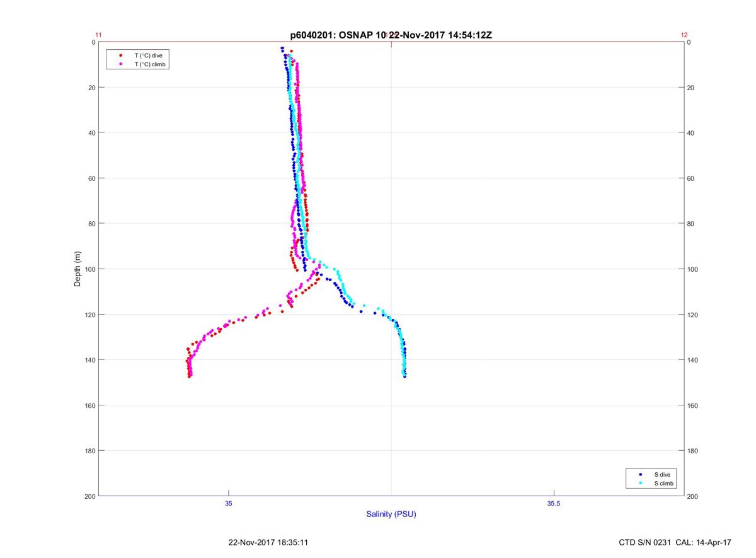This screenshot has height=558, width=756.
Task: Click the dark blue dot marker in salinity legend
Action: tap(641, 474)
